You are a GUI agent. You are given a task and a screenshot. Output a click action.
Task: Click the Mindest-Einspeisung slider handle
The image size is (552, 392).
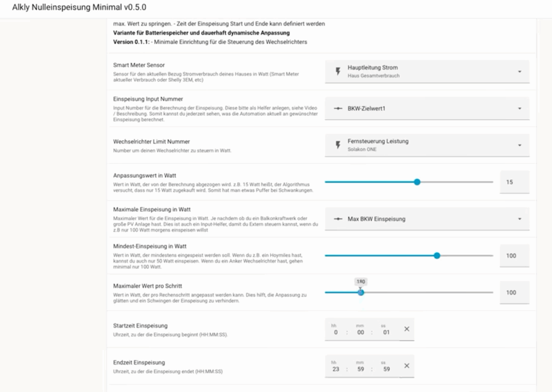pyautogui.click(x=437, y=256)
